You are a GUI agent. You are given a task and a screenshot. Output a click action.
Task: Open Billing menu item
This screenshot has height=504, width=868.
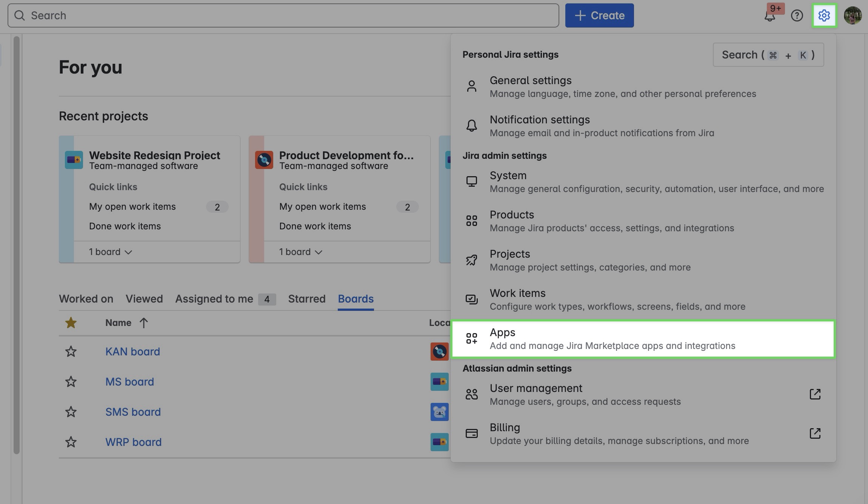[x=643, y=434]
